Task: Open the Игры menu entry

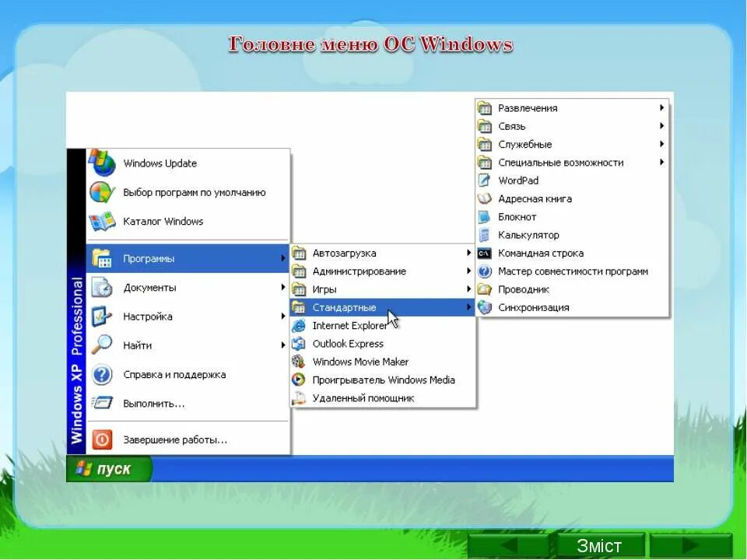Action: (x=382, y=289)
